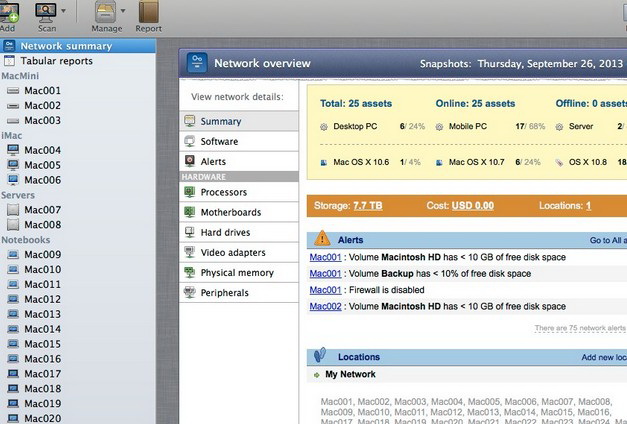Click the Cost USD 0.00 link
The width and height of the screenshot is (627, 424).
tap(473, 206)
